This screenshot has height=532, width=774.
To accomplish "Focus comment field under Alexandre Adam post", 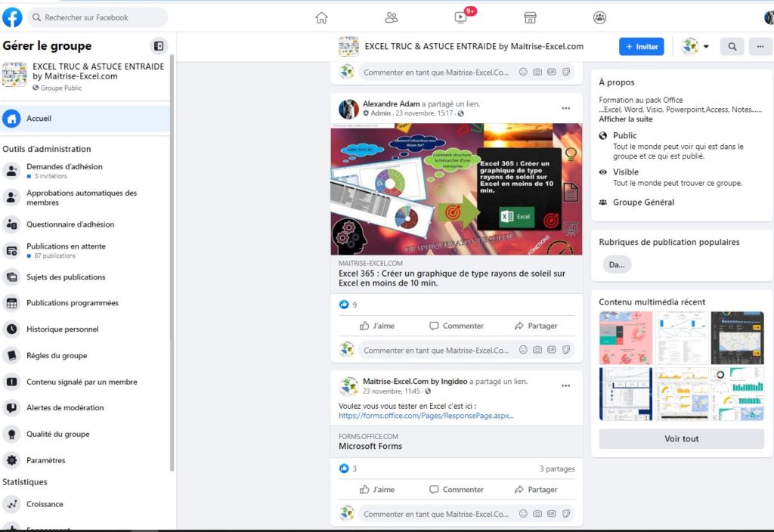I will (x=436, y=350).
